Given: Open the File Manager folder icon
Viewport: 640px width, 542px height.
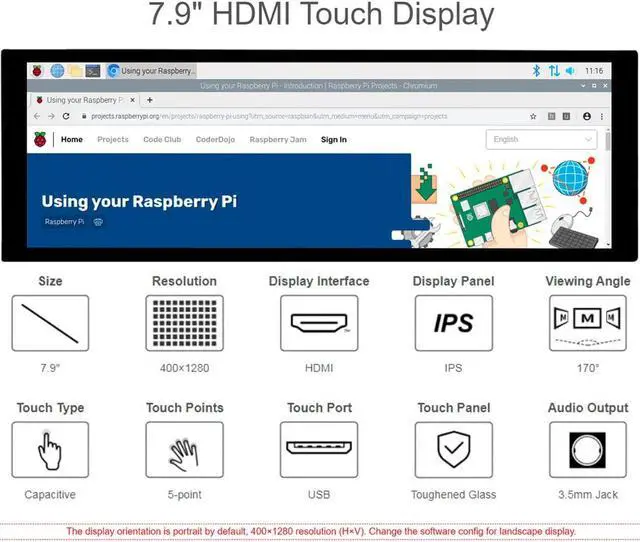Looking at the screenshot, I should click(x=75, y=71).
